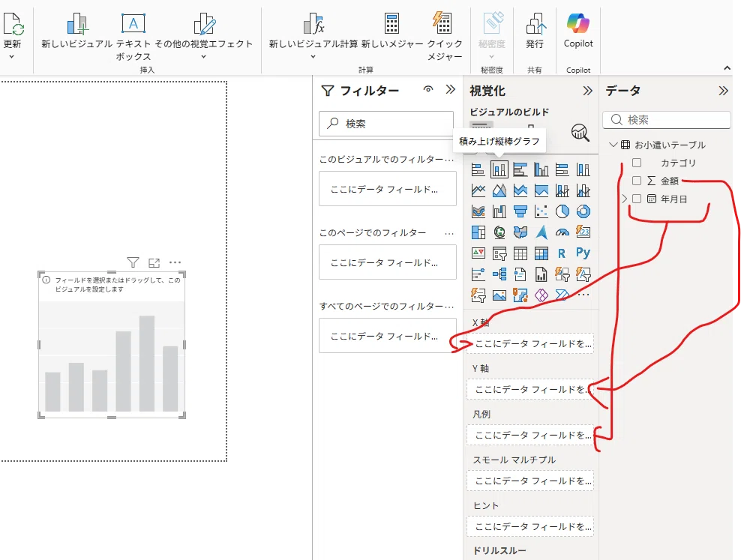The height and width of the screenshot is (560, 741).
Task: Check the 年月日 field checkbox
Action: pos(637,199)
